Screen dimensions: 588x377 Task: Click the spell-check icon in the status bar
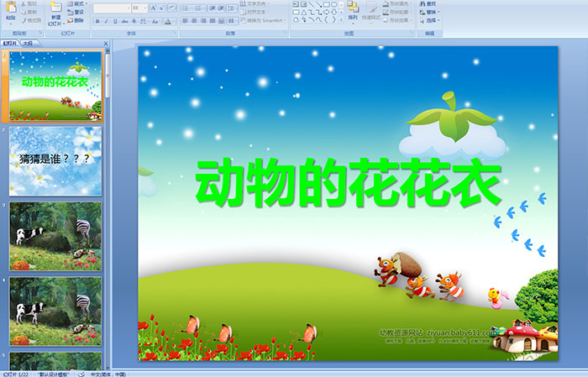(x=81, y=374)
